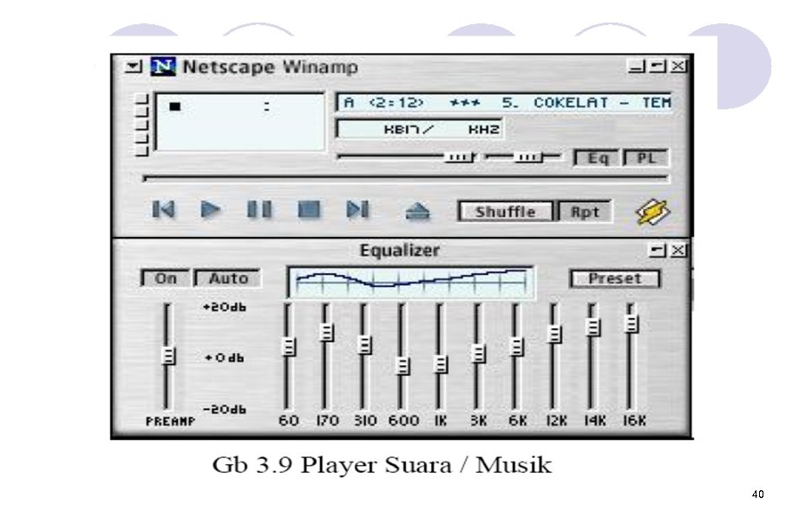
Task: Click the equalizer curve graph
Action: pos(411,282)
